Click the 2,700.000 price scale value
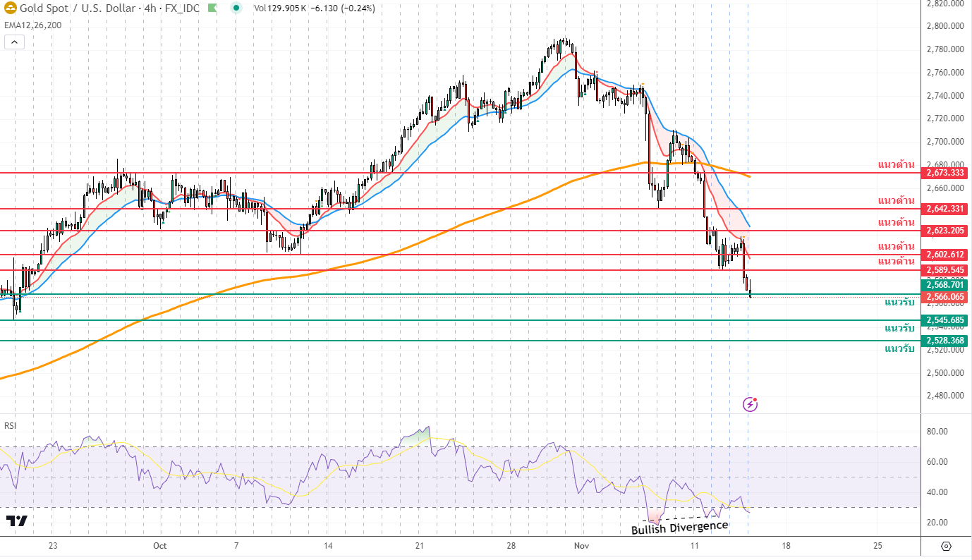Viewport: 972px width, 560px height. pyautogui.click(x=946, y=142)
